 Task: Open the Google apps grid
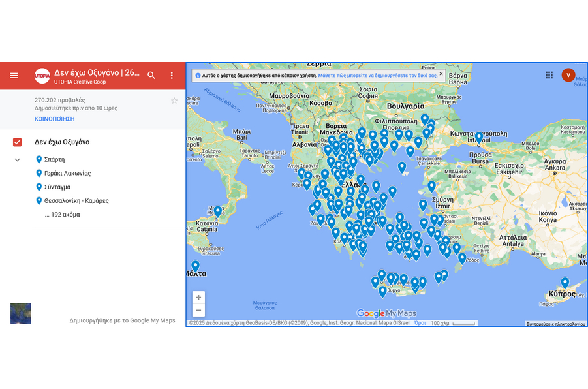click(x=549, y=75)
